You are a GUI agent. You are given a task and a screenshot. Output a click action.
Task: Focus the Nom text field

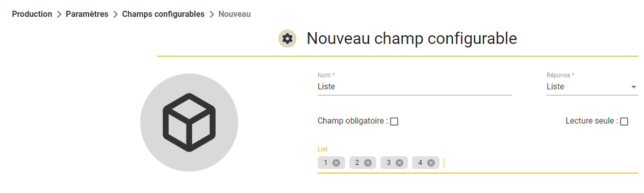point(414,87)
